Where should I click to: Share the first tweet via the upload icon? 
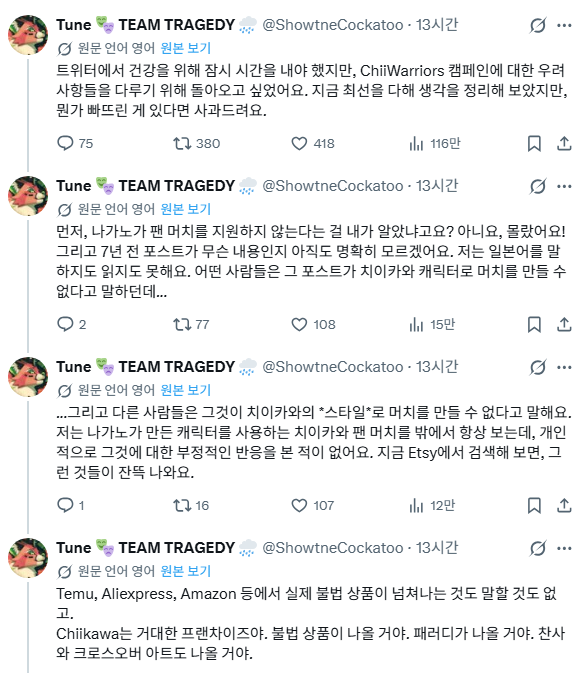pos(564,143)
